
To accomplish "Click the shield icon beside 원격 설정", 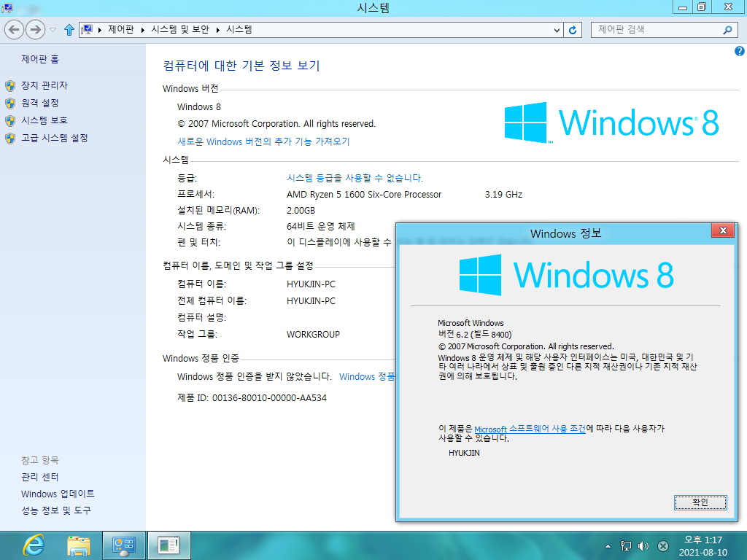I will coord(10,104).
